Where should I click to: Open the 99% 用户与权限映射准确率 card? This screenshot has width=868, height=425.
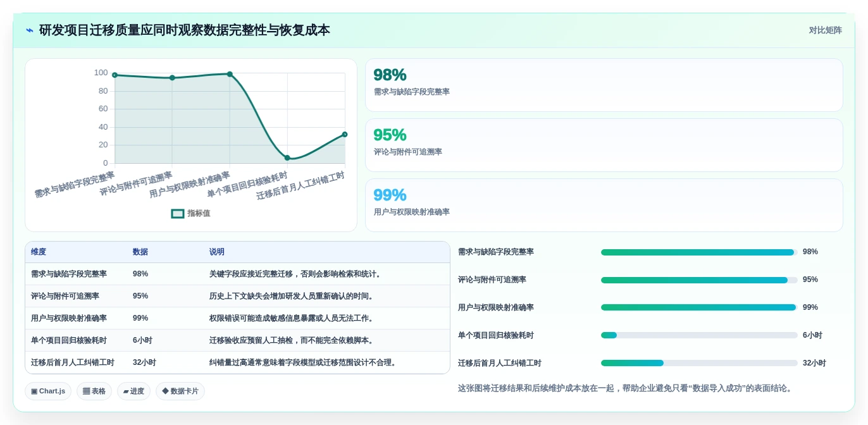604,205
